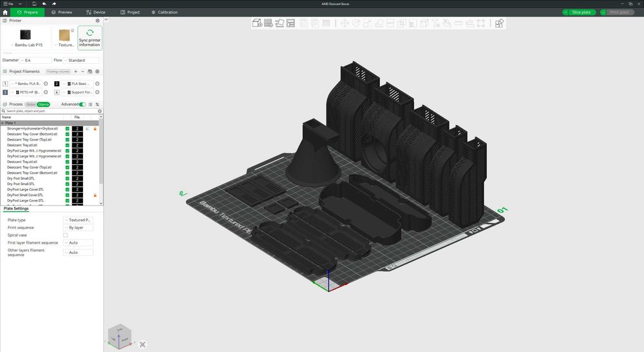The image size is (644, 352).
Task: Click the Auto orient icon
Action: 279,23
